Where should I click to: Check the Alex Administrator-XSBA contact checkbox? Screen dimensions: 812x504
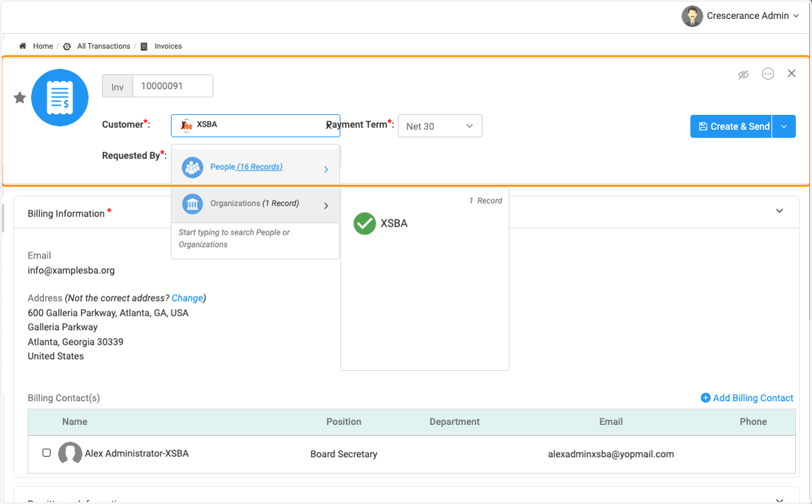(47, 453)
